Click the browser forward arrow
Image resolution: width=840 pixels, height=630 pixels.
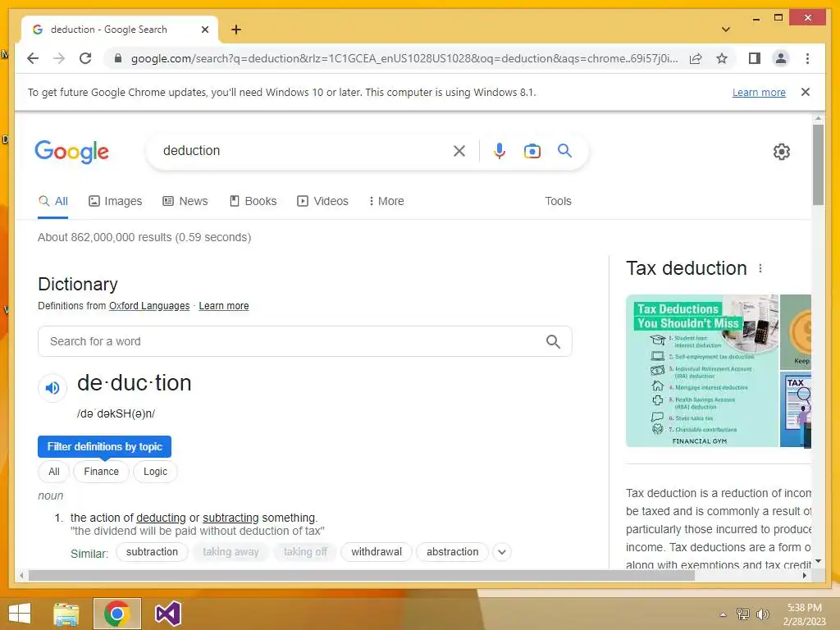click(x=59, y=58)
